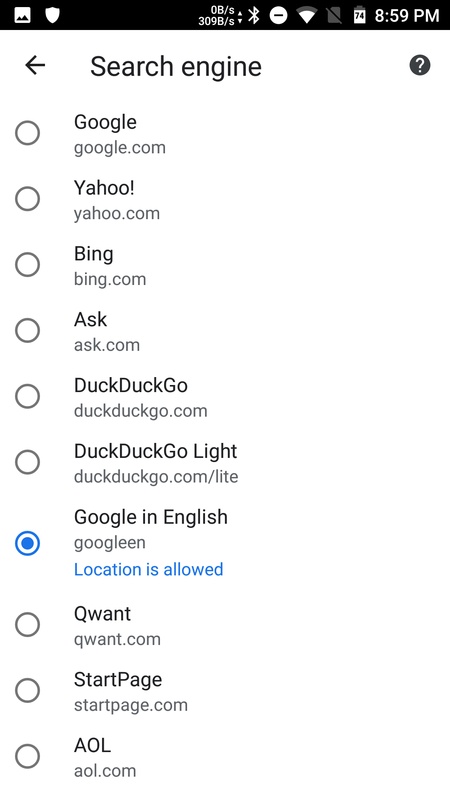Screen dimensions: 450x800
Task: Tap the shield icon in status bar
Action: (53, 15)
